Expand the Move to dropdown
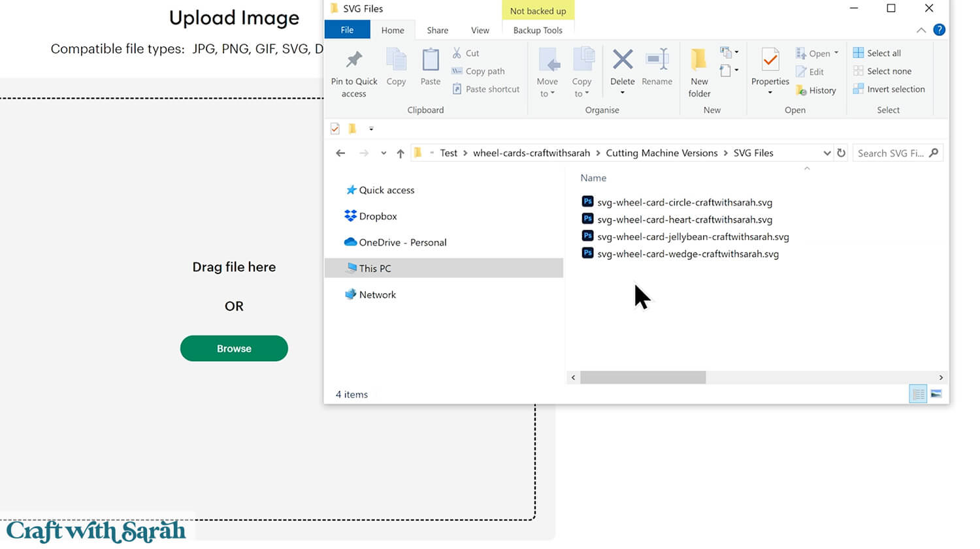Viewport: 980px width, 549px height. pos(547,93)
